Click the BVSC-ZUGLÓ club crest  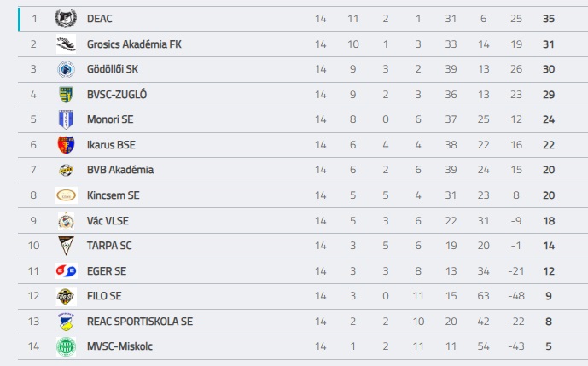point(66,94)
